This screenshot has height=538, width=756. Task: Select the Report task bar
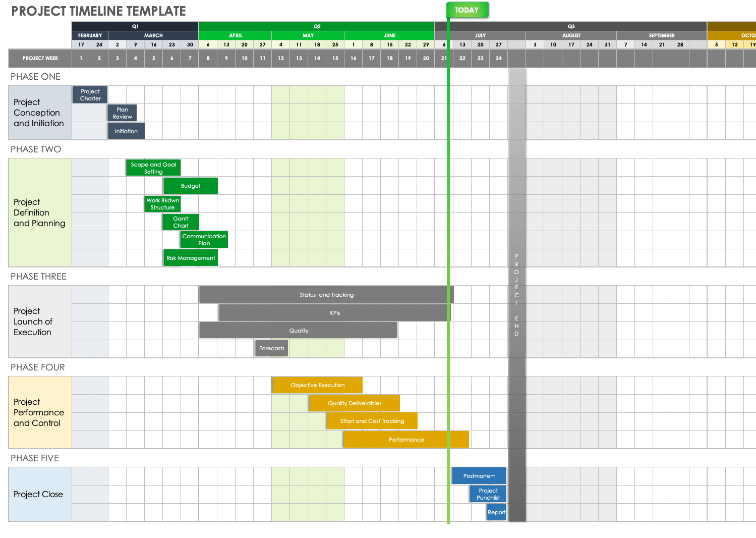pyautogui.click(x=497, y=512)
